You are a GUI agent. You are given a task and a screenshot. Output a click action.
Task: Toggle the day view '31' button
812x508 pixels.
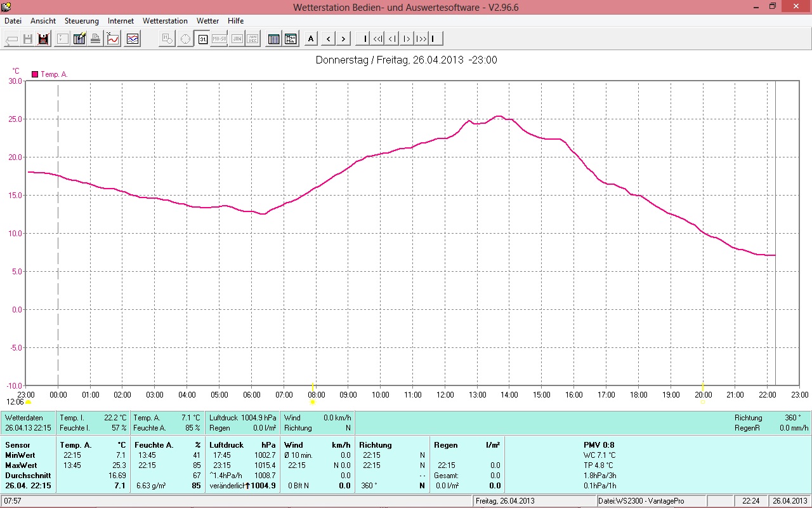pyautogui.click(x=202, y=39)
